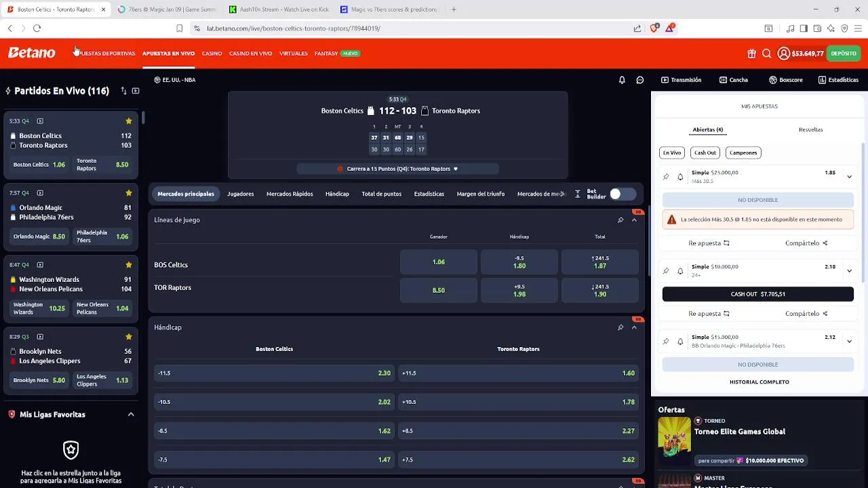Expand the $15.000,00 bet details chevron
This screenshot has height=488, width=868.
tap(849, 342)
